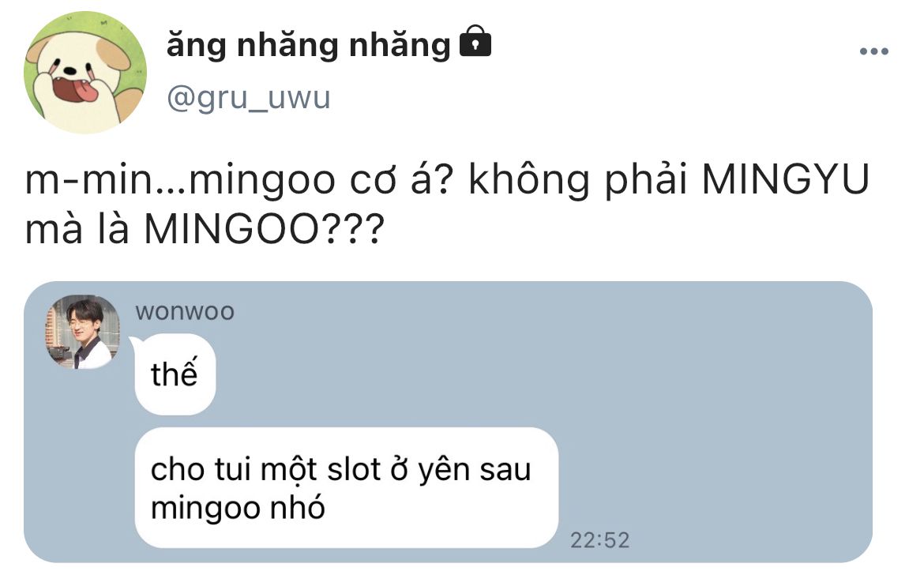Open the @gru_uwu handle link
Image resolution: width=924 pixels, height=571 pixels.
pos(248,97)
